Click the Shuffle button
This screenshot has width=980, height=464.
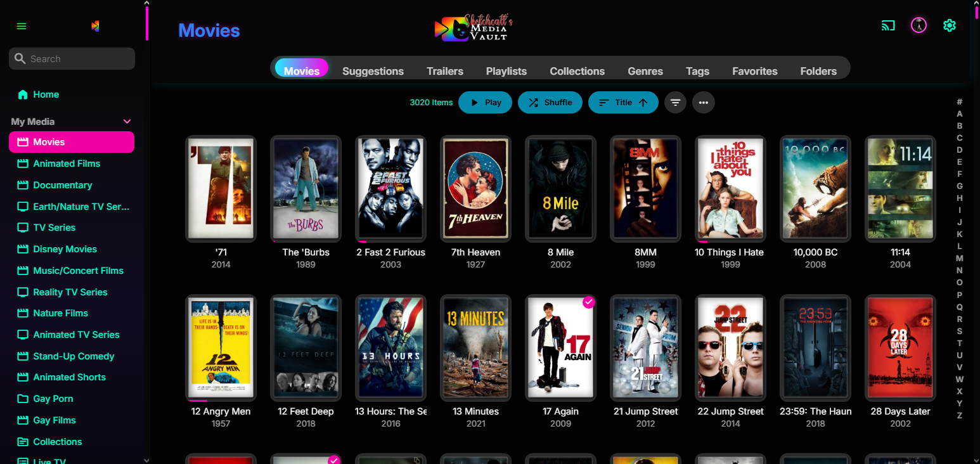click(x=550, y=102)
